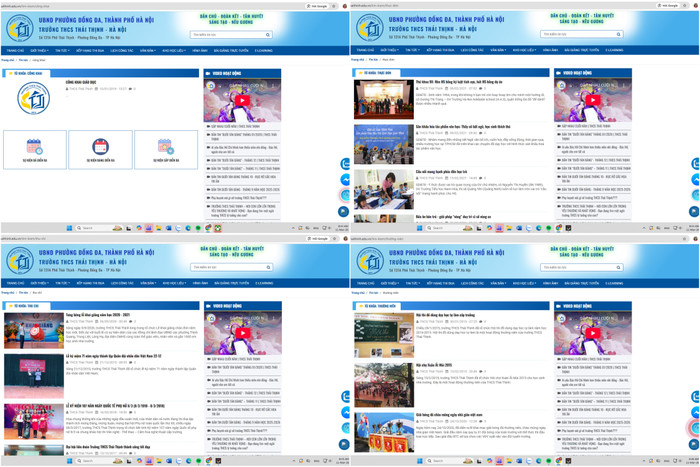Select the 'Sự kiện sắp diễn ra' event icon
Viewport: 700px width, 467px height.
click(166, 147)
